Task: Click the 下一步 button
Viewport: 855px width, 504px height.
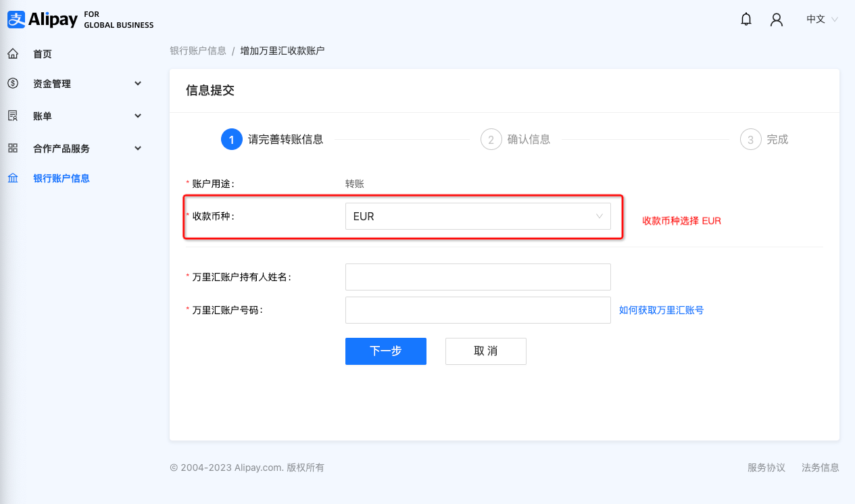Action: [385, 351]
